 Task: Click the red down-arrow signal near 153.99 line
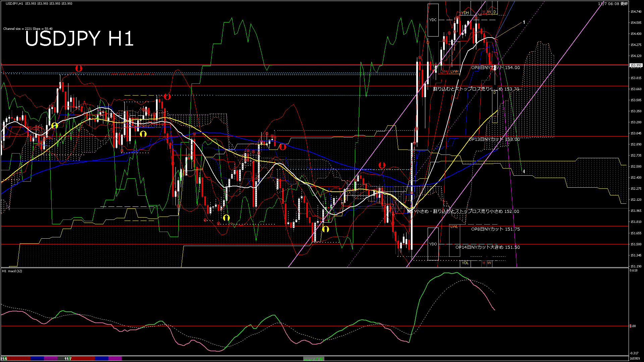point(79,68)
